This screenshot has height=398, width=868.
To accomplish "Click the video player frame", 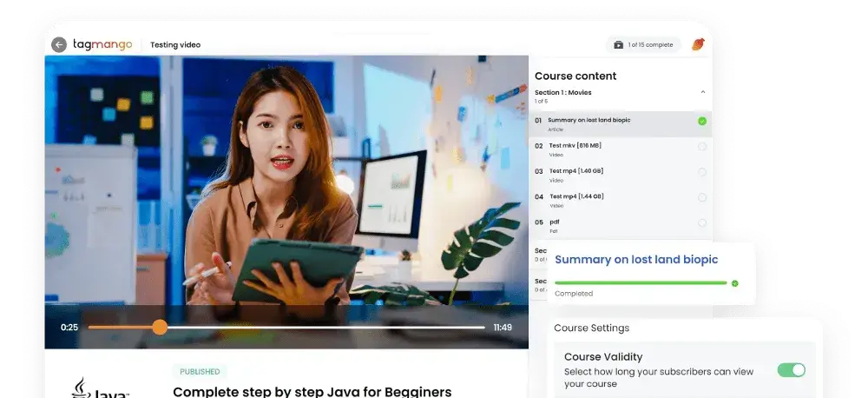I will click(286, 202).
